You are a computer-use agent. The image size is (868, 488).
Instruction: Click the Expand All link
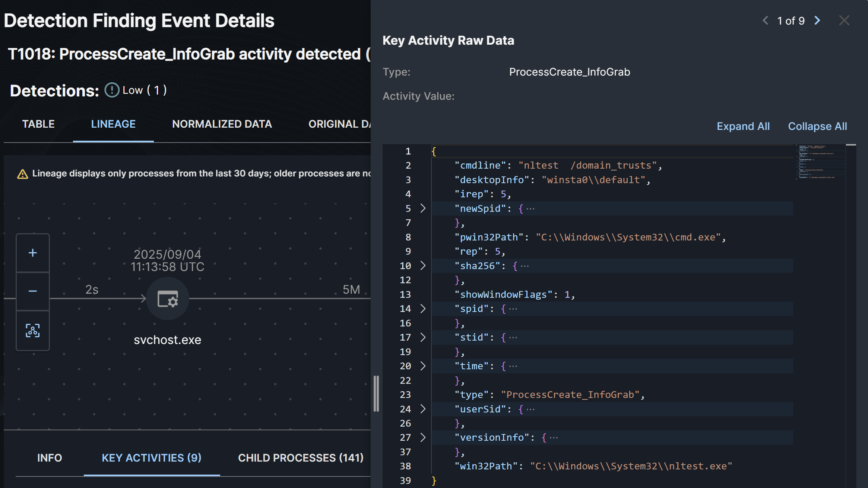[x=743, y=126]
